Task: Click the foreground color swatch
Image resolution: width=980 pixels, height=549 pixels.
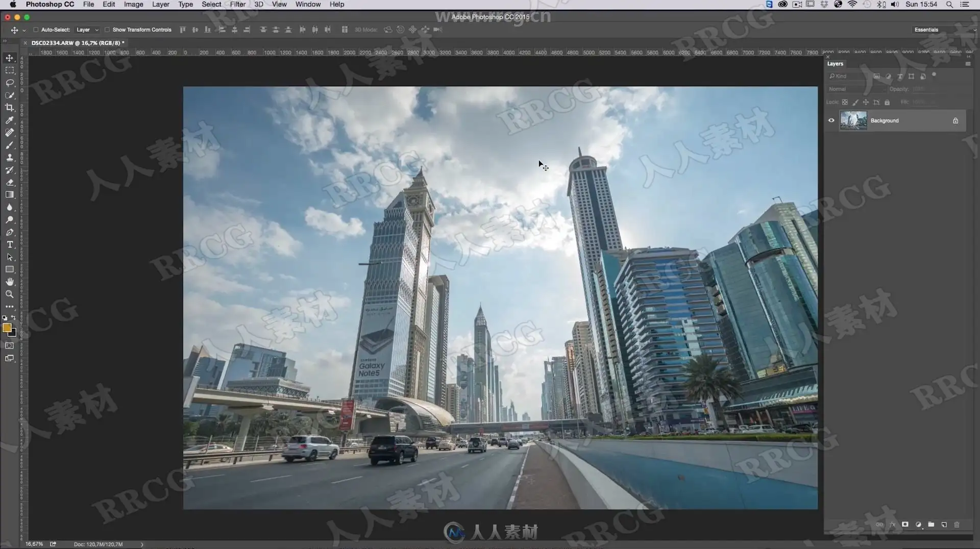Action: click(7, 328)
